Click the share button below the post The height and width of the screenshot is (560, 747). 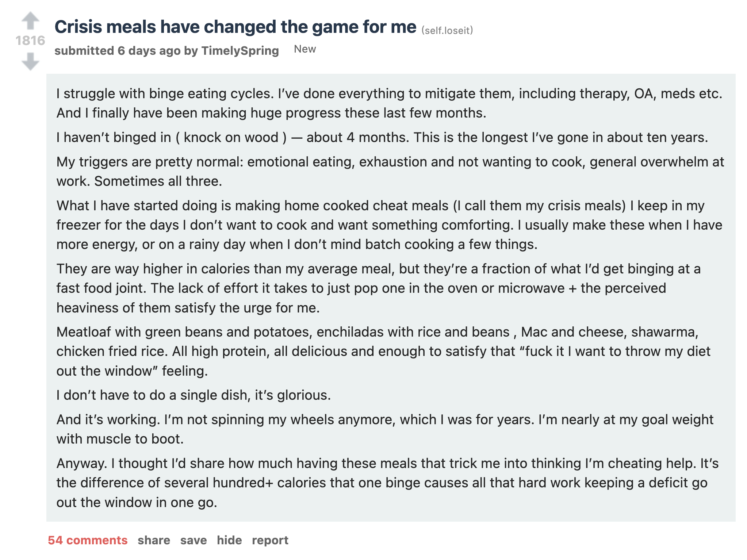click(x=154, y=540)
